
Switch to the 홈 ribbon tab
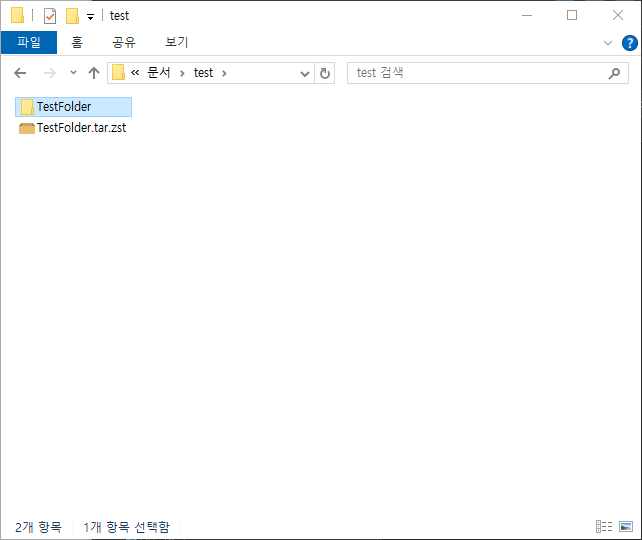[77, 42]
